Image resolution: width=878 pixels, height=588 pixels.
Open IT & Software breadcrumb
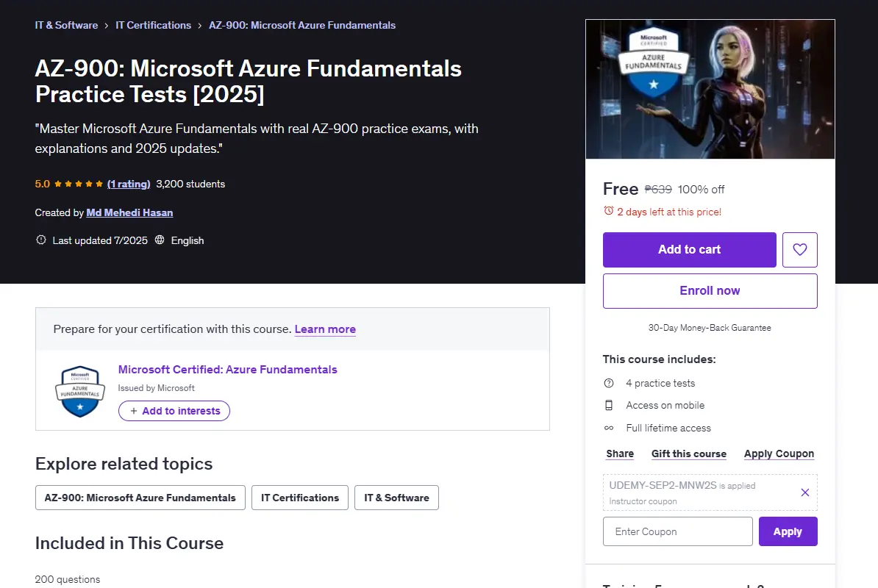(x=66, y=25)
